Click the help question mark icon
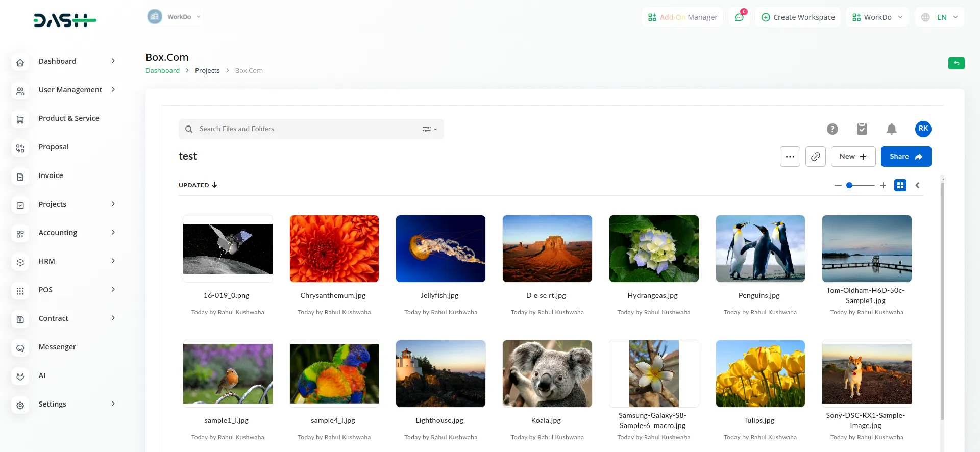This screenshot has height=452, width=980. [832, 129]
